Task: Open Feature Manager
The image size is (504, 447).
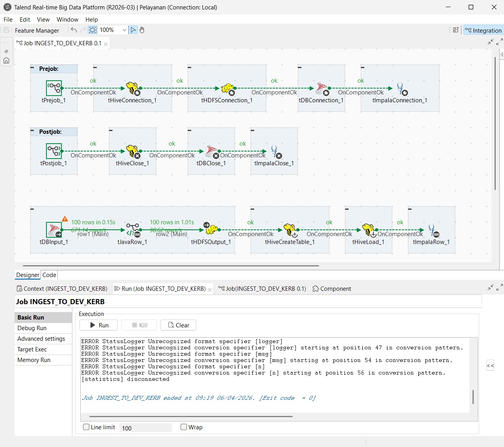Action: tap(37, 30)
